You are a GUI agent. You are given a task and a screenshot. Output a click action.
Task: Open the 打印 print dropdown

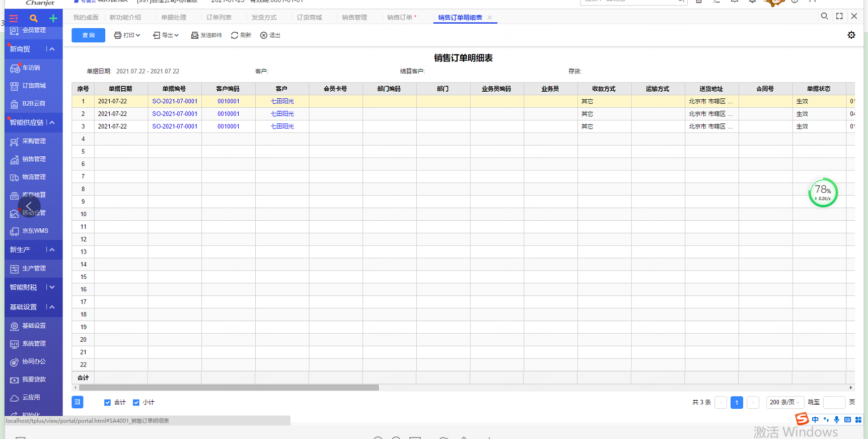point(127,35)
